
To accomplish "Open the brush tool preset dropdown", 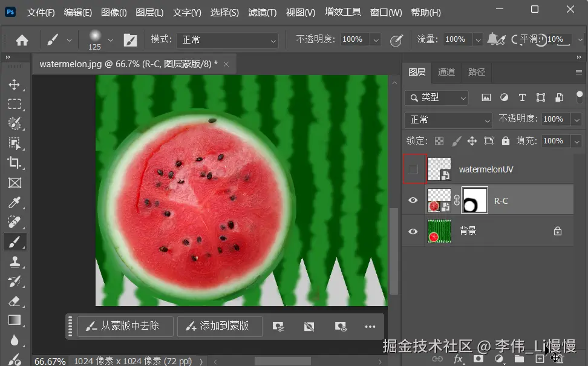I will pos(69,40).
